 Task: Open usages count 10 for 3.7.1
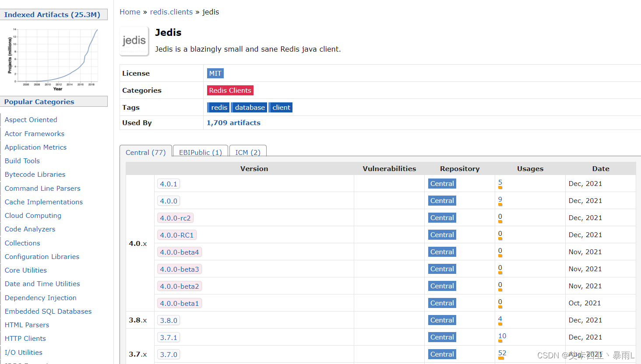[502, 336]
